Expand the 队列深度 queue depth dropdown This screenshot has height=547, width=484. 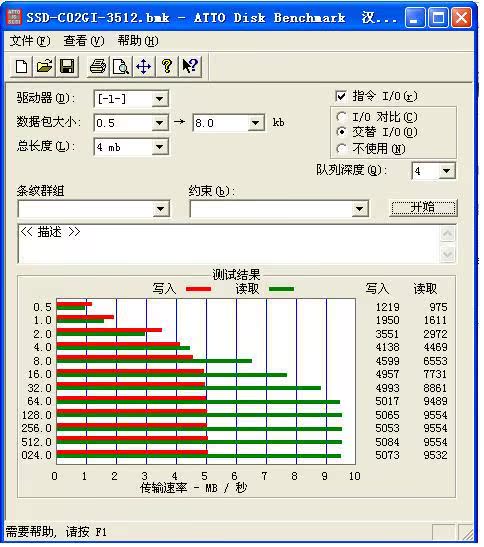(x=447, y=171)
